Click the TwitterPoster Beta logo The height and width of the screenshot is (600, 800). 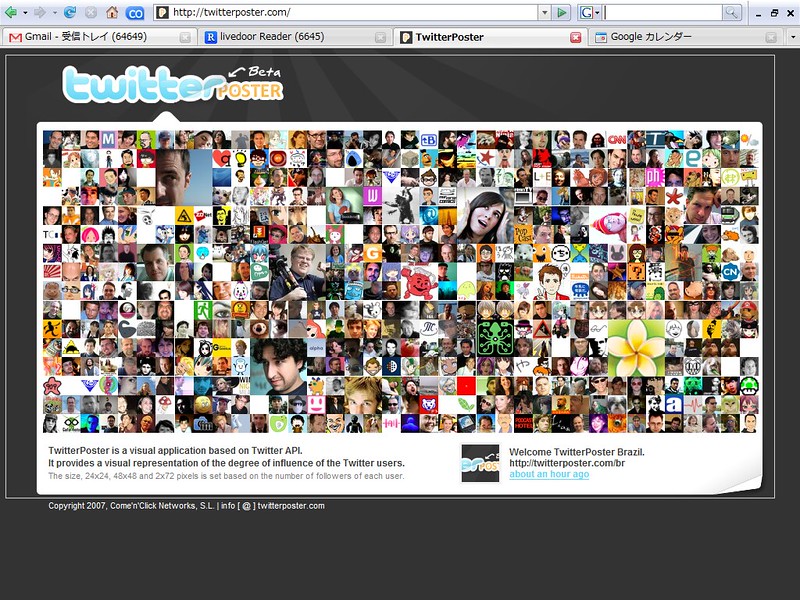coord(172,84)
